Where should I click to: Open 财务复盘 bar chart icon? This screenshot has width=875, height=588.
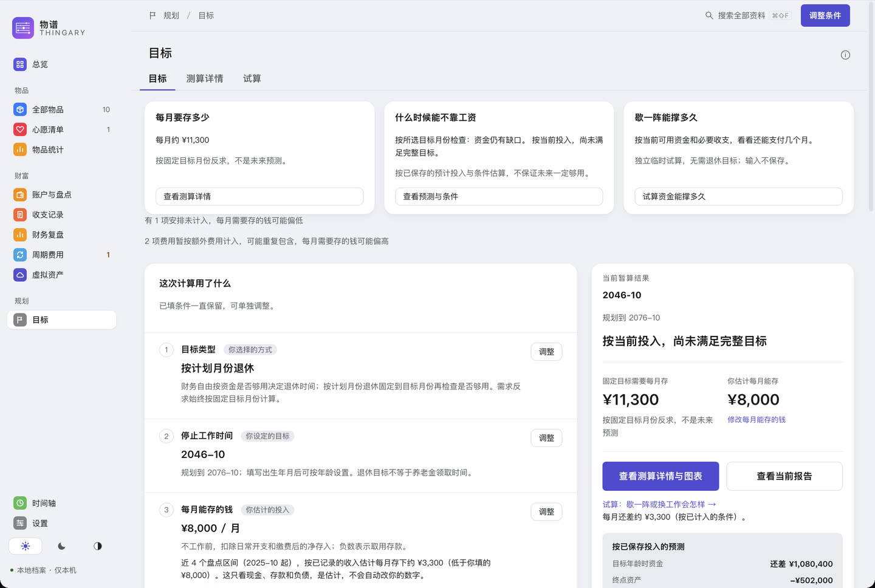[20, 235]
